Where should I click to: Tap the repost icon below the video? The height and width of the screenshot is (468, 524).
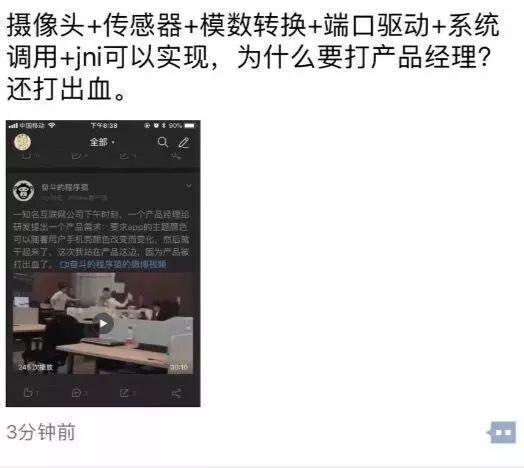tap(128, 392)
